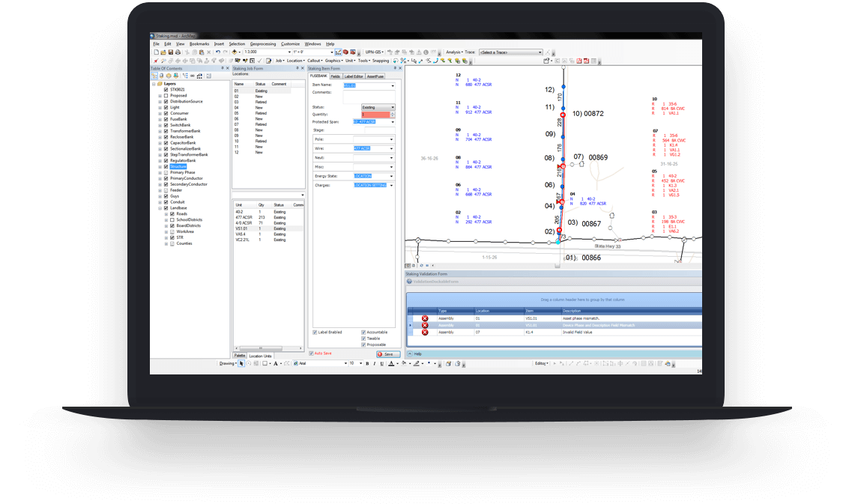Toggle Proposed layer checkbox

pyautogui.click(x=166, y=96)
